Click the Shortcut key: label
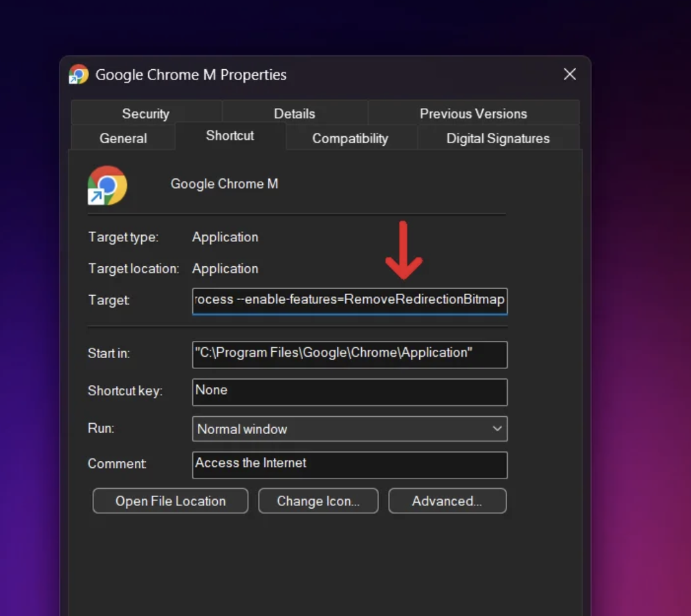The image size is (691, 616). (125, 391)
